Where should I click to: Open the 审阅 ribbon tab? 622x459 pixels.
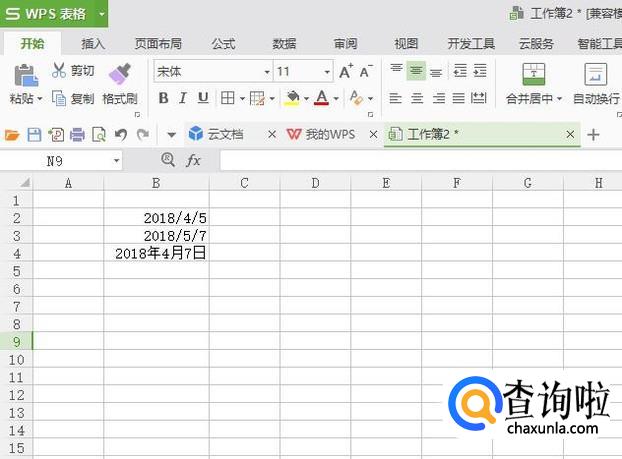point(345,43)
